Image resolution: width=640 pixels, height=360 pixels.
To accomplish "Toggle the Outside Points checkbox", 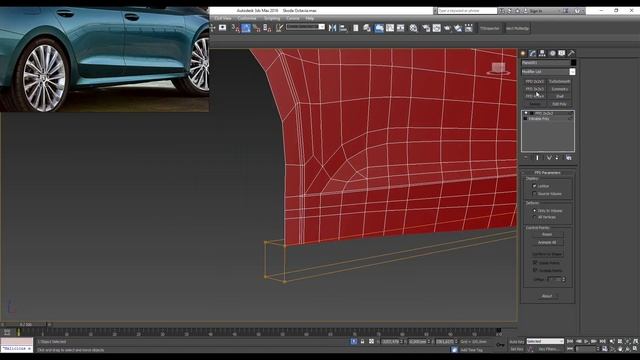I will (x=535, y=270).
